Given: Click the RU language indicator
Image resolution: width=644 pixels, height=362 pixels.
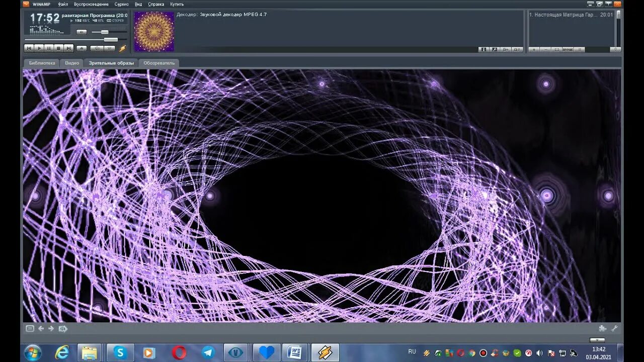Looking at the screenshot, I should (x=412, y=351).
